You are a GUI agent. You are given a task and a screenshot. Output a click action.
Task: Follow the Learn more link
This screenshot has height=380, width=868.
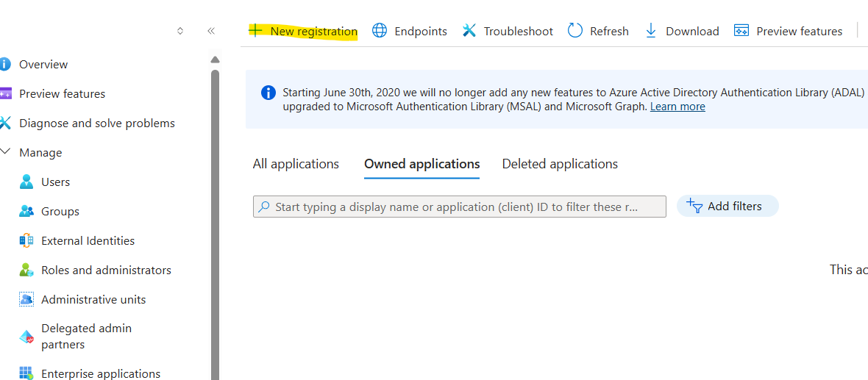677,106
